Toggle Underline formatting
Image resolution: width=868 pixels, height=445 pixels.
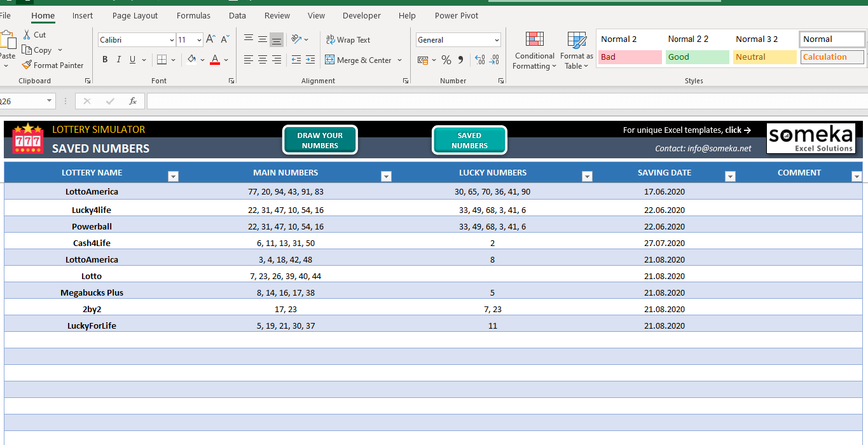132,59
